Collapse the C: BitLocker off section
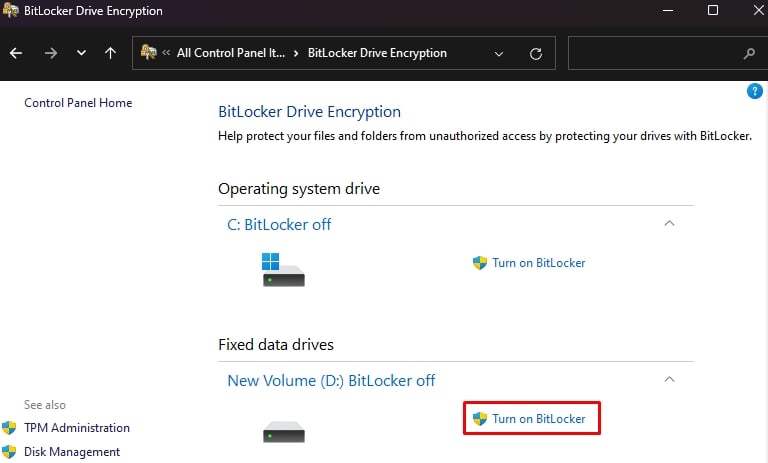768x463 pixels. coord(670,224)
